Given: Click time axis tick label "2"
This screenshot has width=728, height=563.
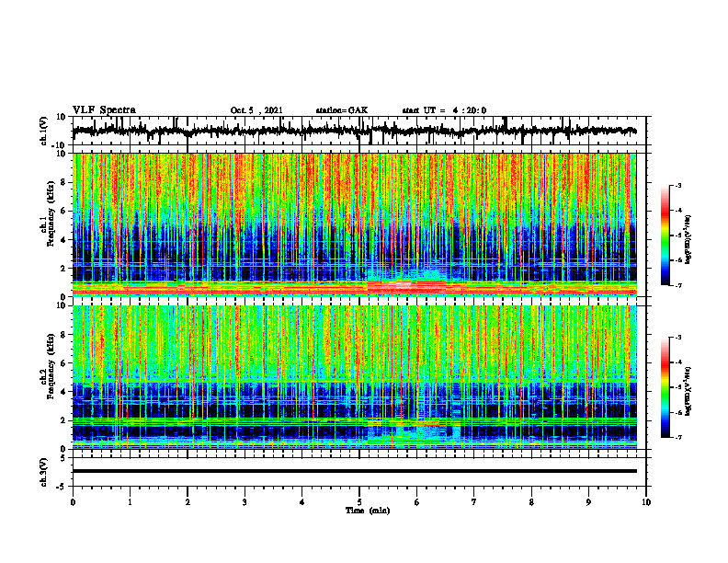Looking at the screenshot, I should tap(188, 502).
